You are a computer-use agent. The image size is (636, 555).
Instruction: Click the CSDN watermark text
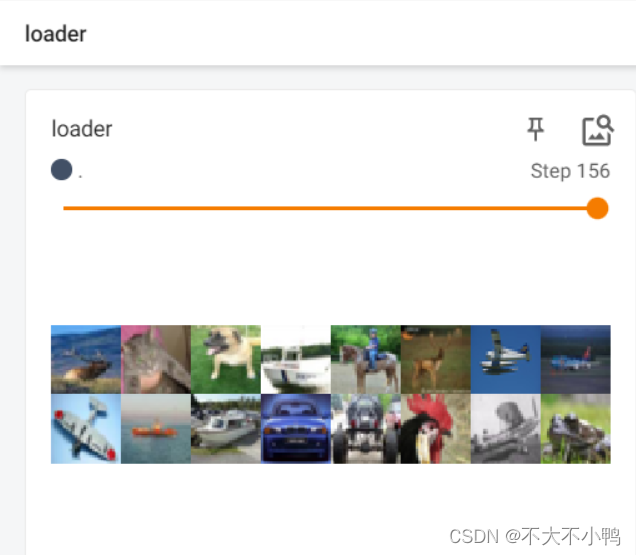pyautogui.click(x=535, y=536)
